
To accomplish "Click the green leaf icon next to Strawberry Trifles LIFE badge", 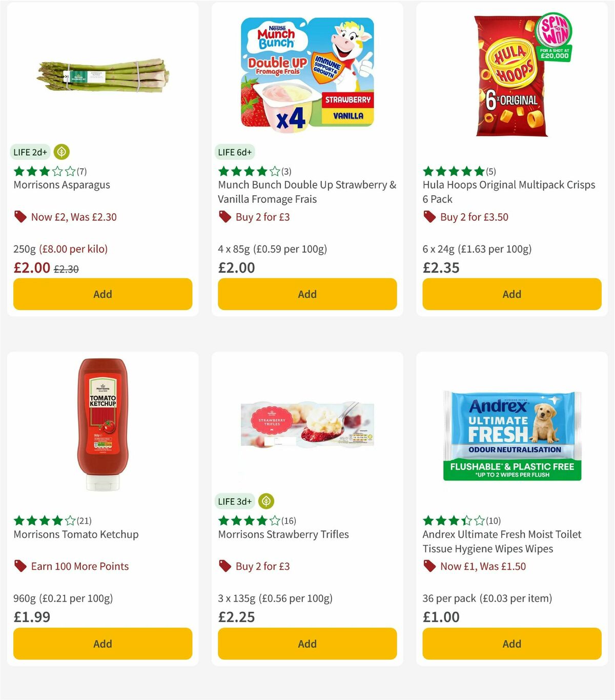I will 267,501.
